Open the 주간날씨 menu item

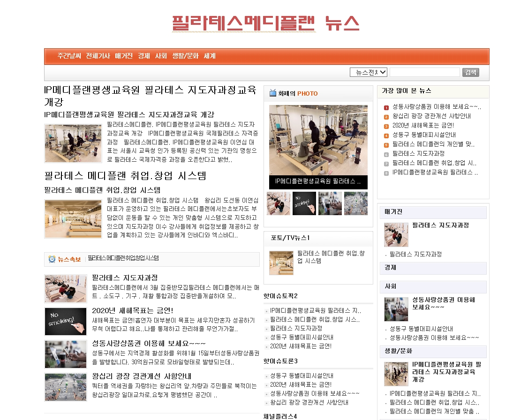69,56
